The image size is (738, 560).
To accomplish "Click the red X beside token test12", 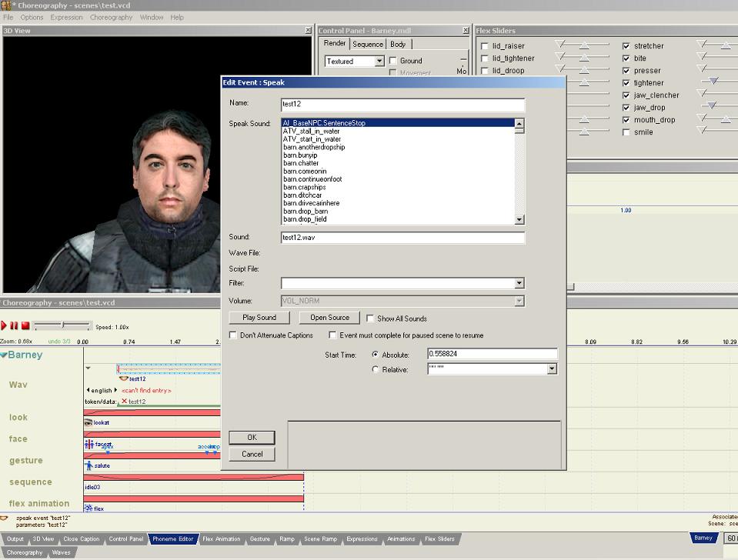I will [124, 402].
